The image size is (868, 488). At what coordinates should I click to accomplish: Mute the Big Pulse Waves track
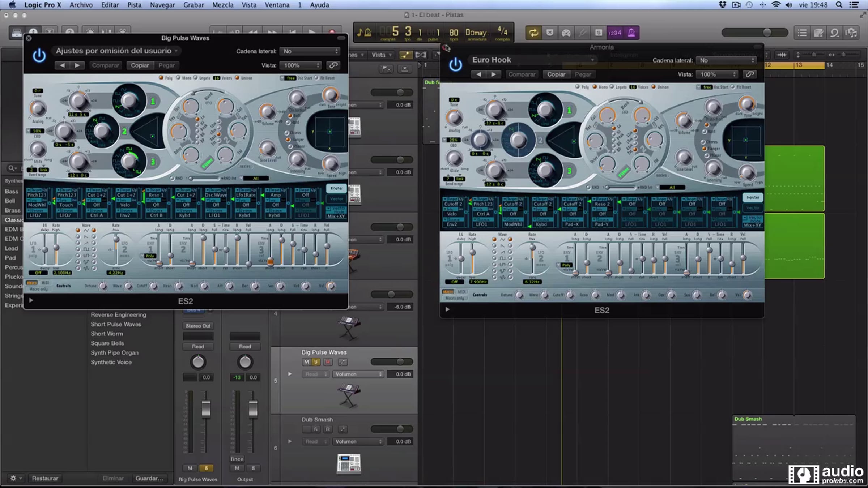click(306, 362)
